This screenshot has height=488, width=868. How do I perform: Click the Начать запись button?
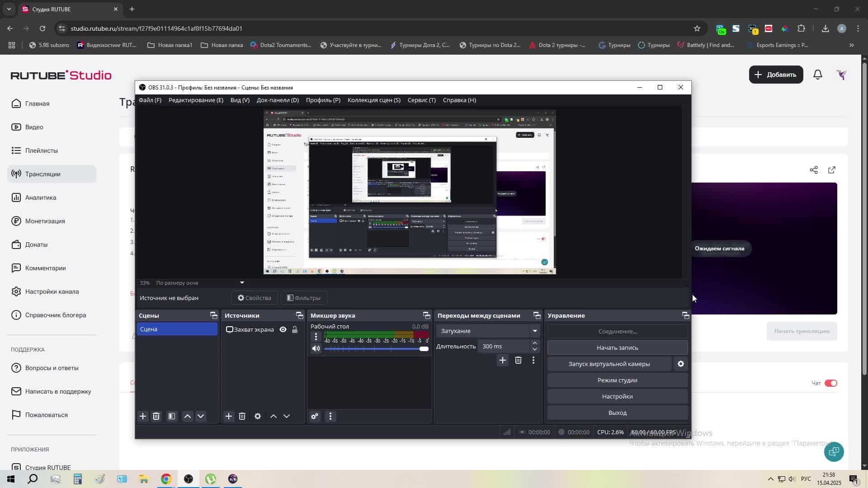pos(617,347)
